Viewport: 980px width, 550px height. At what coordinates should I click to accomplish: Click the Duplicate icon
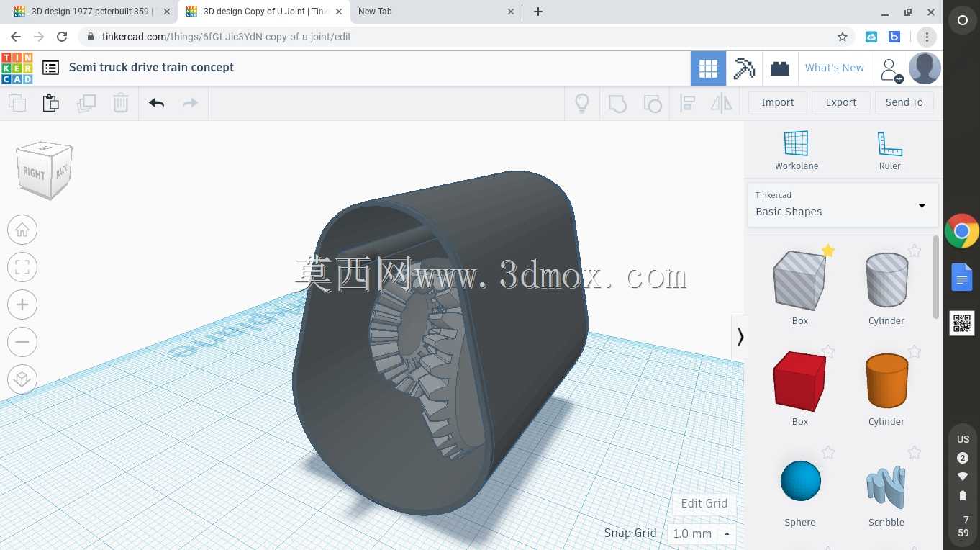pyautogui.click(x=86, y=103)
